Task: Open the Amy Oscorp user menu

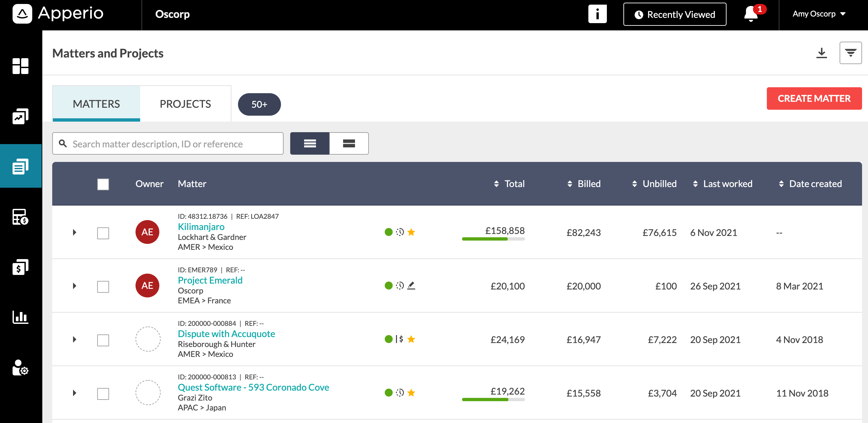Action: click(x=819, y=14)
